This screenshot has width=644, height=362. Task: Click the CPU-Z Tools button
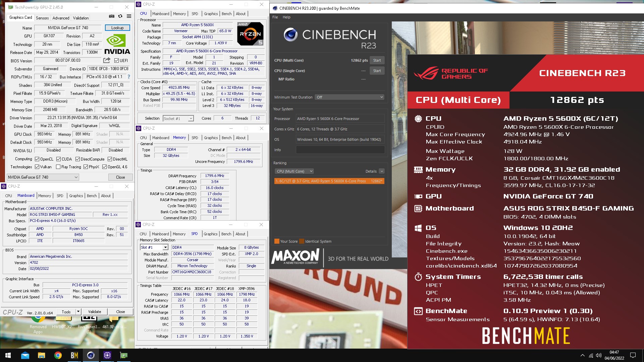click(x=66, y=312)
